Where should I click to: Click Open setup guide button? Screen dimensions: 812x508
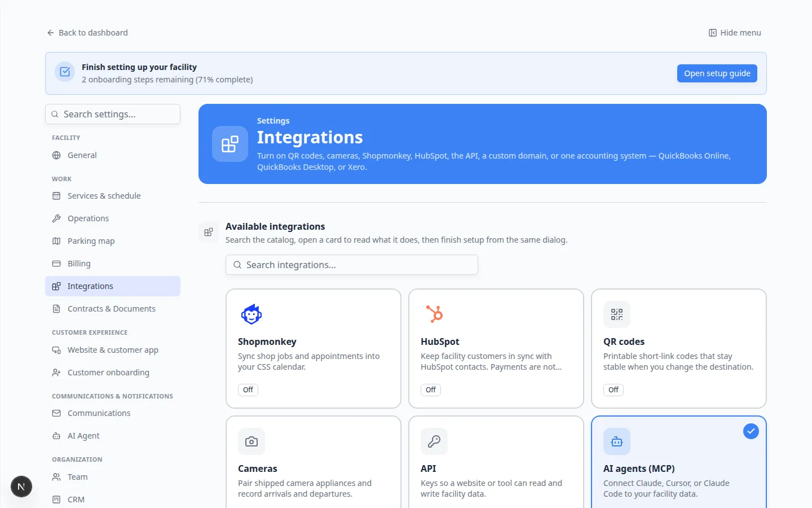(717, 73)
